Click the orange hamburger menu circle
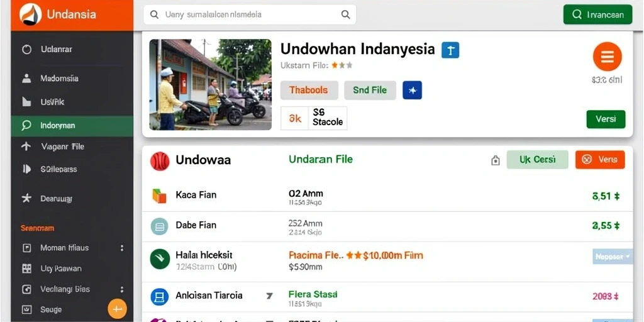644x322 pixels. coord(607,57)
